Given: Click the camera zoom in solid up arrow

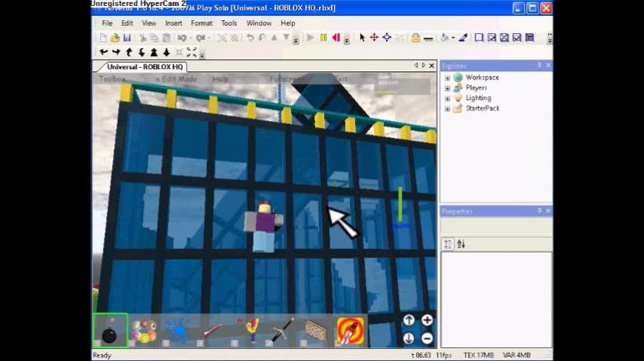Looking at the screenshot, I should pyautogui.click(x=154, y=52).
